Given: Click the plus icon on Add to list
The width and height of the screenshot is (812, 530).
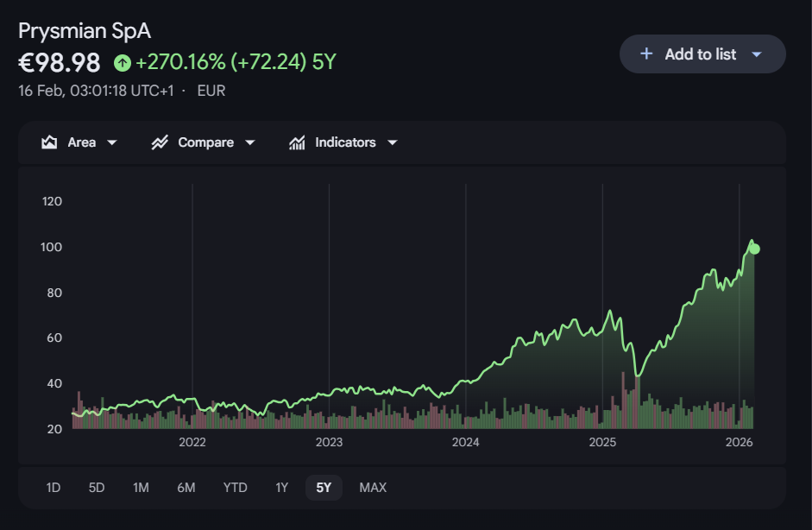Looking at the screenshot, I should [x=646, y=54].
